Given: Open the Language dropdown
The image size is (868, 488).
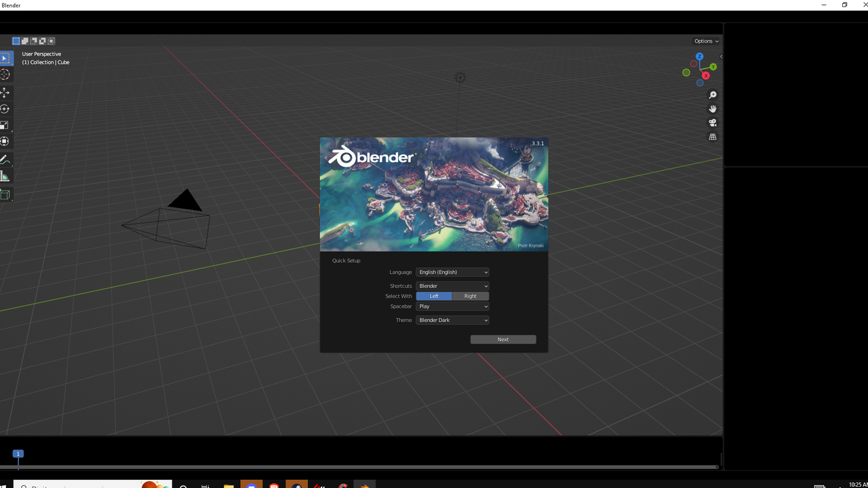Looking at the screenshot, I should tap(452, 272).
